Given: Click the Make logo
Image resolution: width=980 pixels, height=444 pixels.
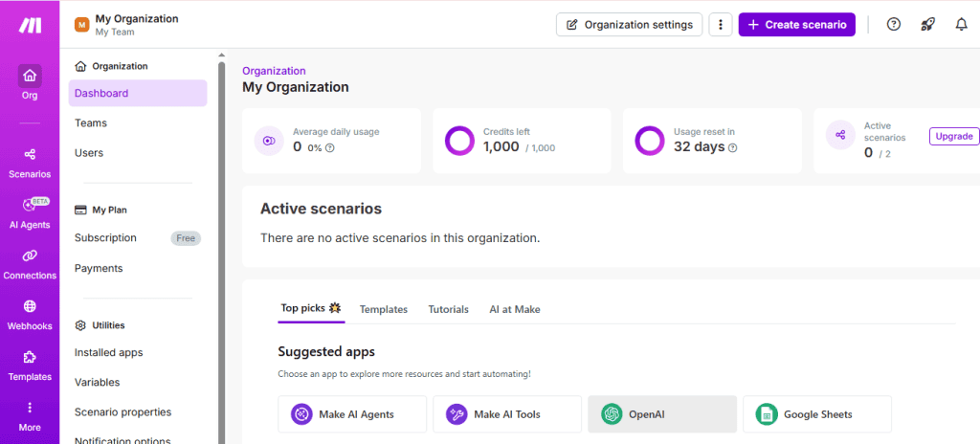Looking at the screenshot, I should pos(30,25).
